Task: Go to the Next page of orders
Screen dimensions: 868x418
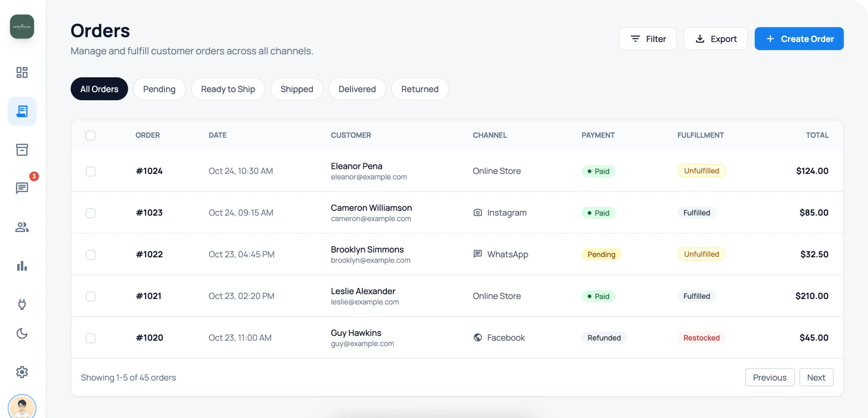Action: tap(816, 377)
